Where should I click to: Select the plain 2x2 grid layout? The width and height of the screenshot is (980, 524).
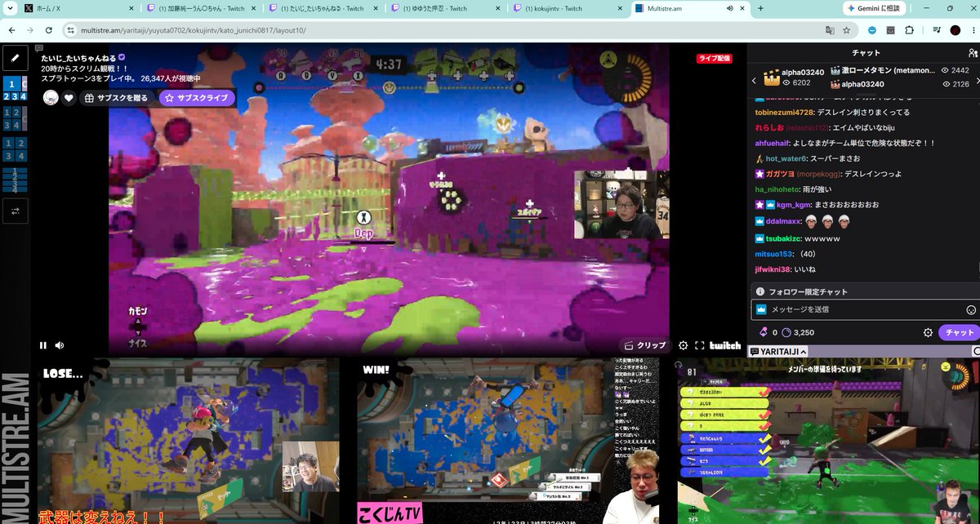click(x=15, y=149)
